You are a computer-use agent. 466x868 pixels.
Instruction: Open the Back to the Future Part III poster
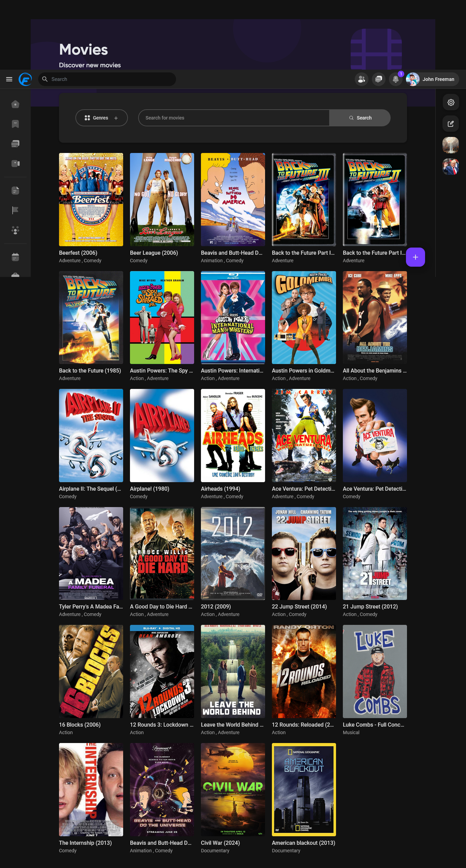[x=304, y=199]
